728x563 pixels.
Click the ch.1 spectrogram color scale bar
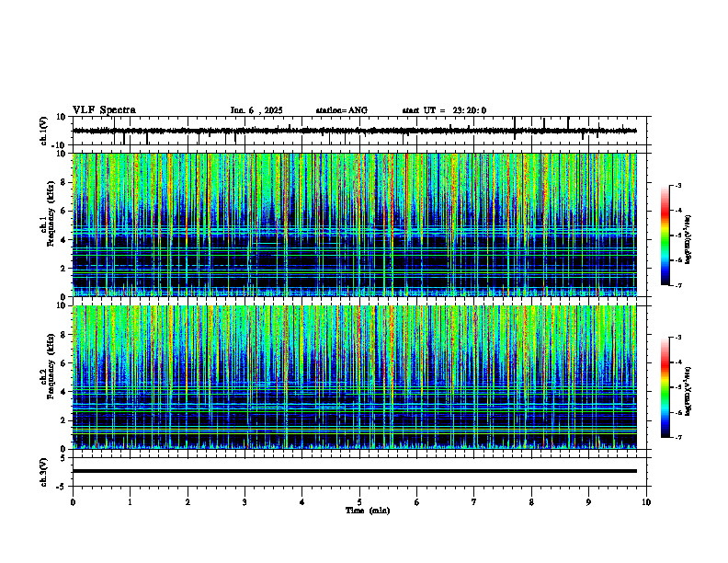tap(665, 236)
